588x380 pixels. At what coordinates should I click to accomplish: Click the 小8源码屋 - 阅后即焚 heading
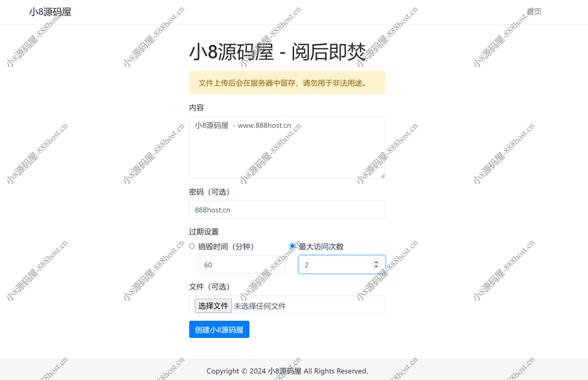coord(277,51)
